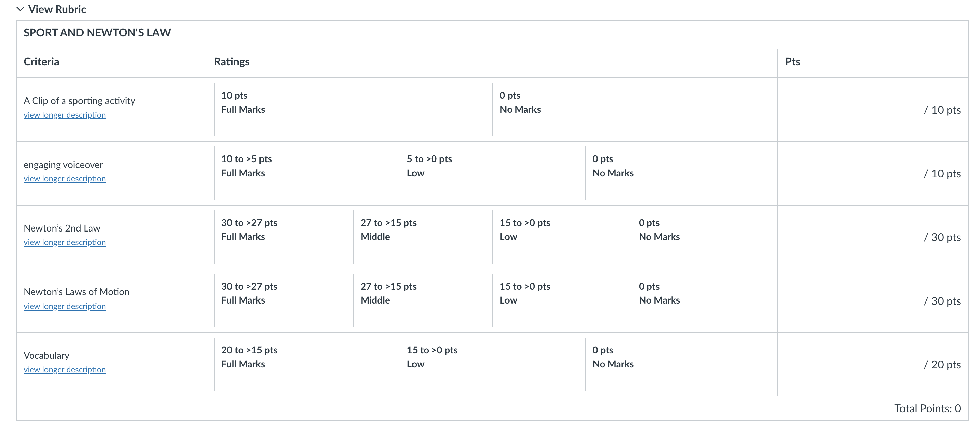
Task: Choose 10 to >5 pts Full Marks for voiceover
Action: (307, 173)
